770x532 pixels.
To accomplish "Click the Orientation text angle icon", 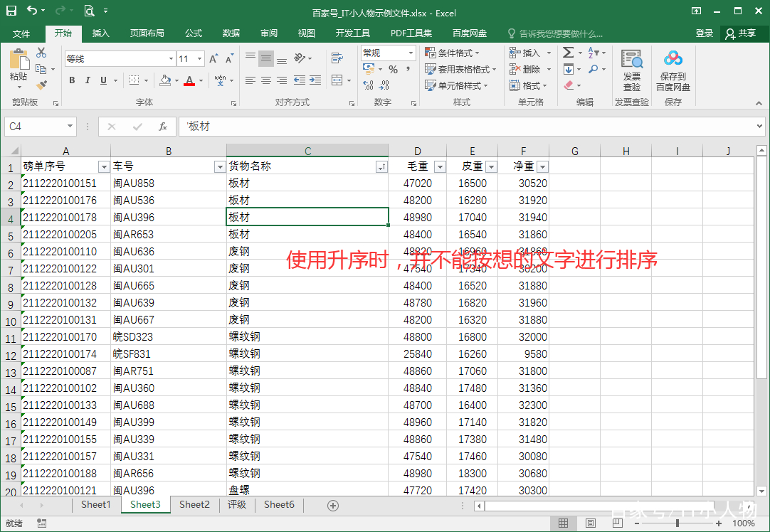I will point(300,58).
